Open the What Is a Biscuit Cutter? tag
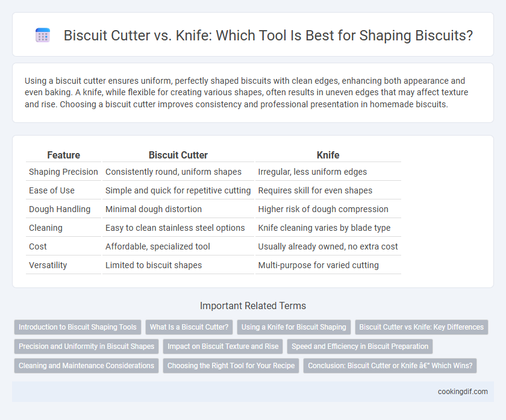 pos(189,327)
